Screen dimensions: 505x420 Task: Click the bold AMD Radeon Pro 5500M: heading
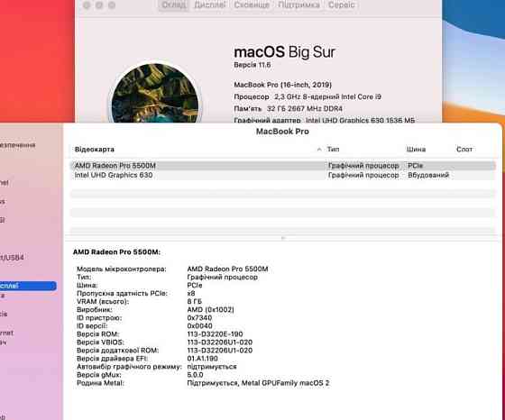point(116,252)
